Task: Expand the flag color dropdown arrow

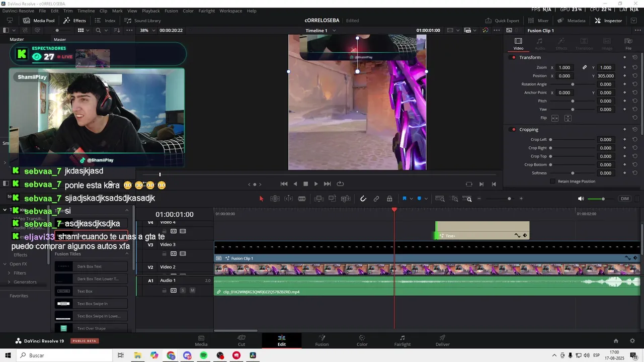Action: [411, 199]
